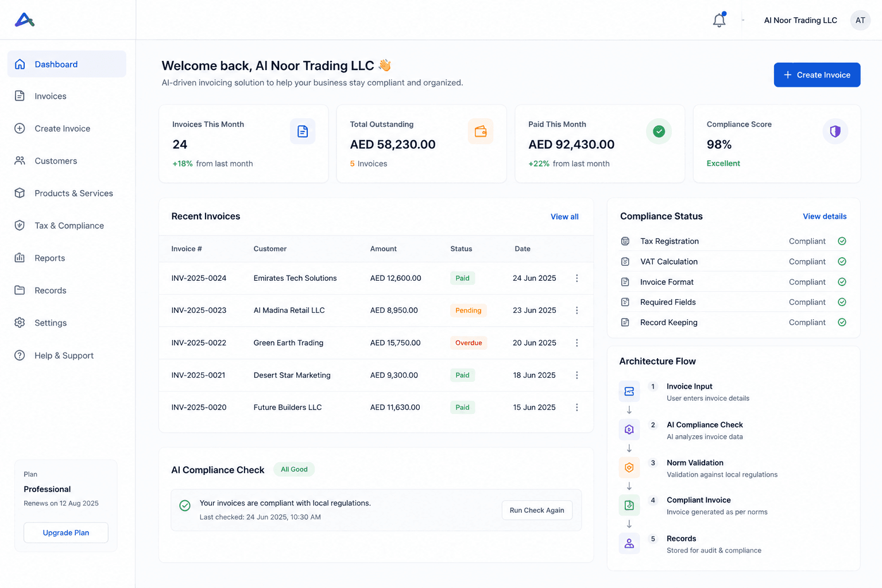
Task: Click the 98% Compliance Score value
Action: (x=719, y=145)
